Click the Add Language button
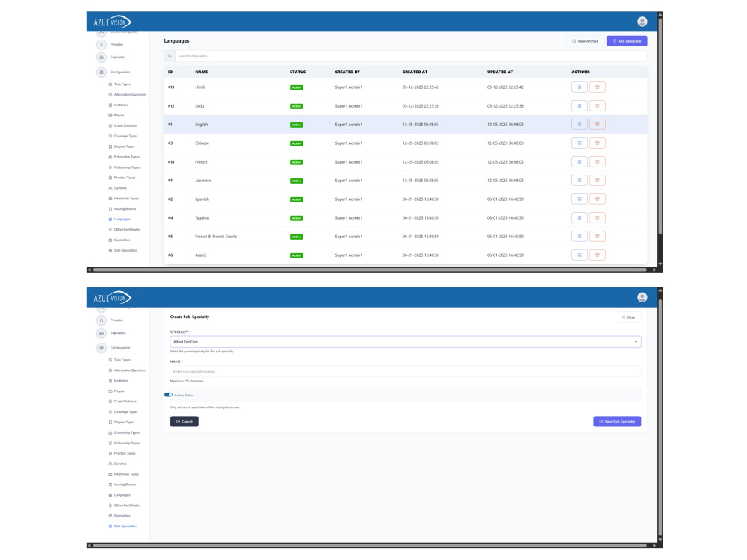This screenshot has height=560, width=747. click(x=627, y=41)
